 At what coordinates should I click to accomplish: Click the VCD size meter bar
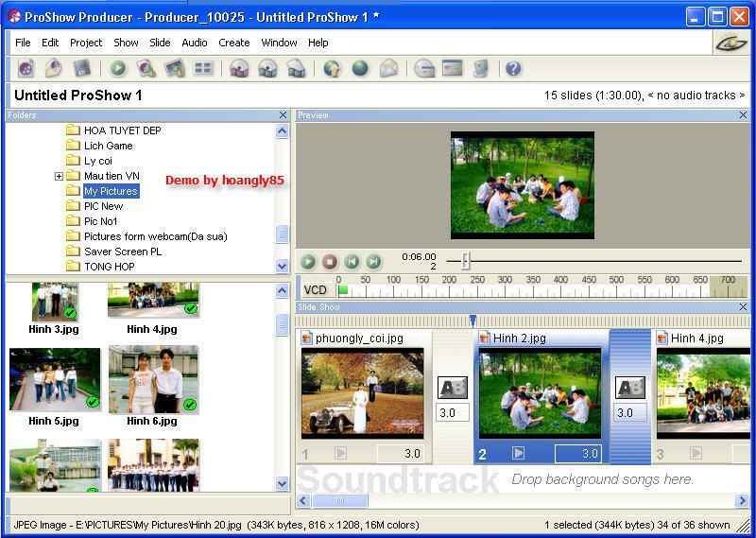click(x=543, y=290)
